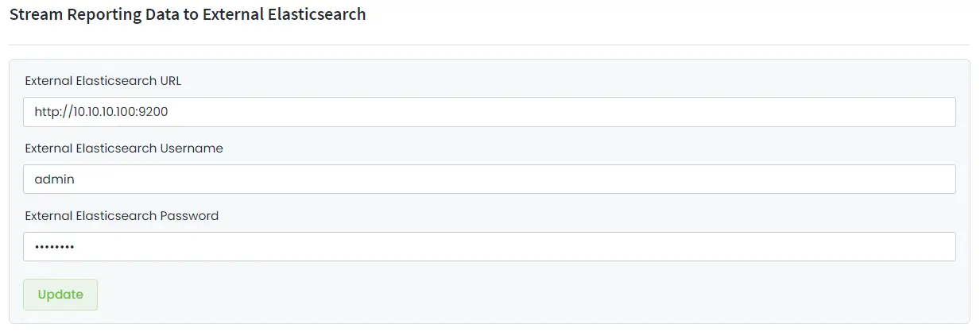Select the External Elasticsearch Password field

489,247
